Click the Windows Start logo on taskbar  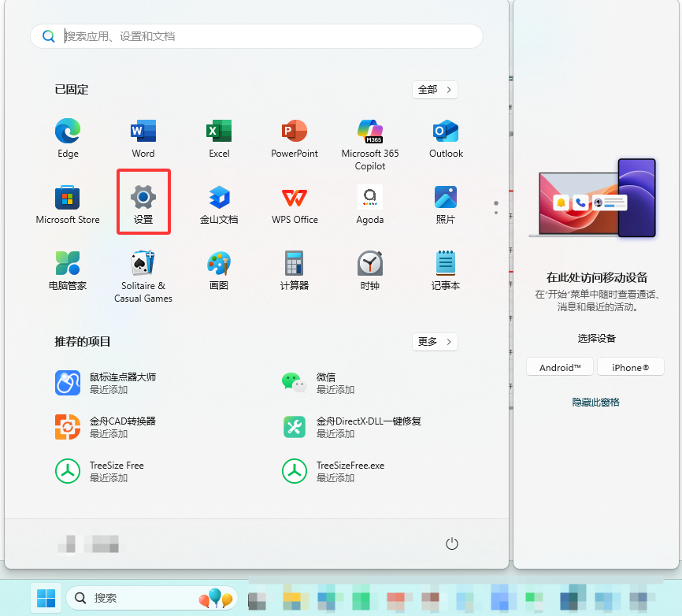pyautogui.click(x=46, y=598)
